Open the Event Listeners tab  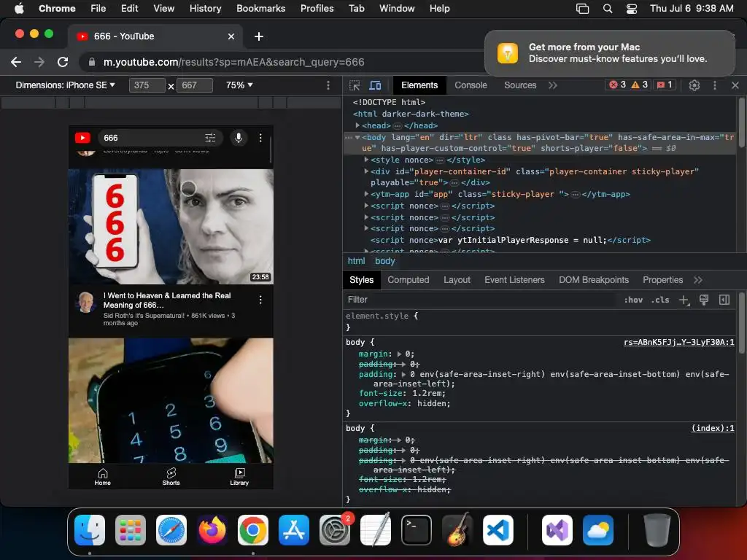(514, 280)
